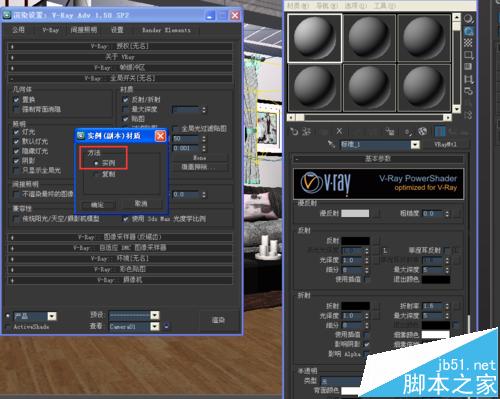Expand V-Ray 图像采样器(反锯齿) rollout
The image size is (500, 399).
120,237
